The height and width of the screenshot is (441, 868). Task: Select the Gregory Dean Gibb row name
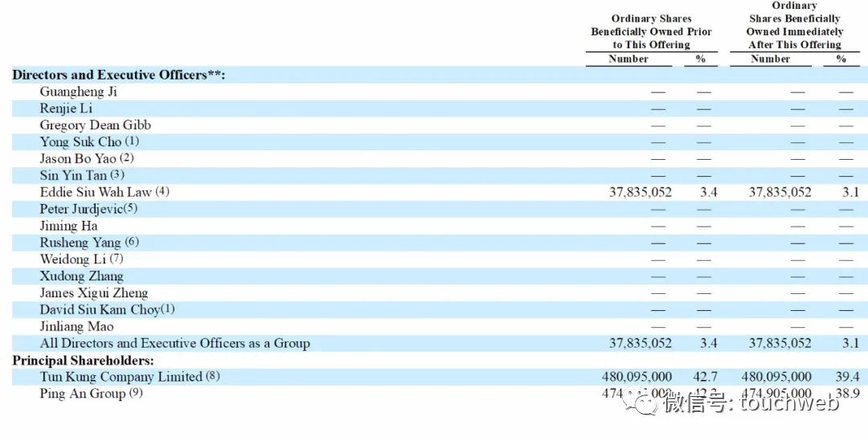click(x=95, y=125)
